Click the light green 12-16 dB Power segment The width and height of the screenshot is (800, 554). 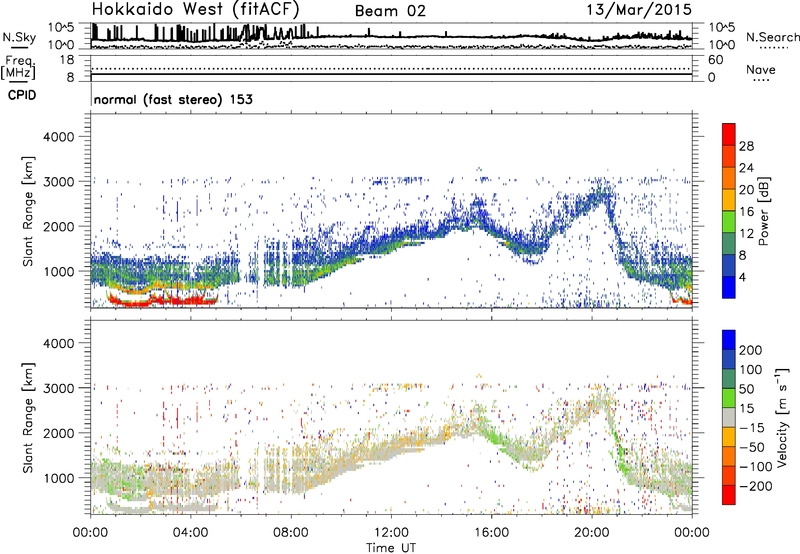729,222
